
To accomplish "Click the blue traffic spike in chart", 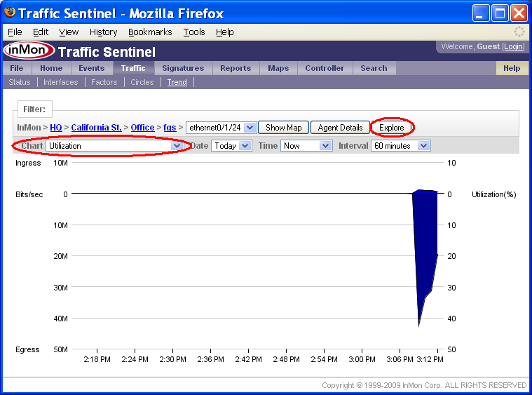I will tap(425, 245).
